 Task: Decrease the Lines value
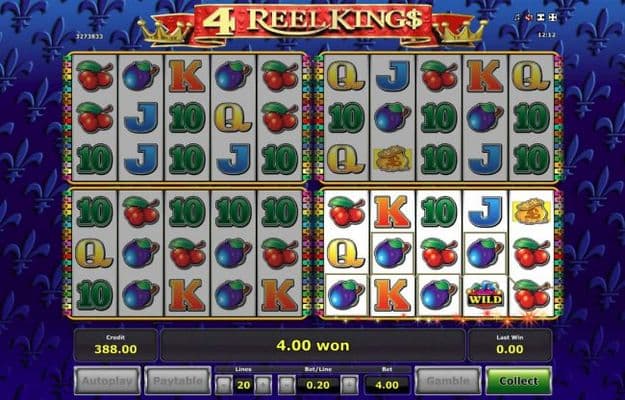point(224,385)
